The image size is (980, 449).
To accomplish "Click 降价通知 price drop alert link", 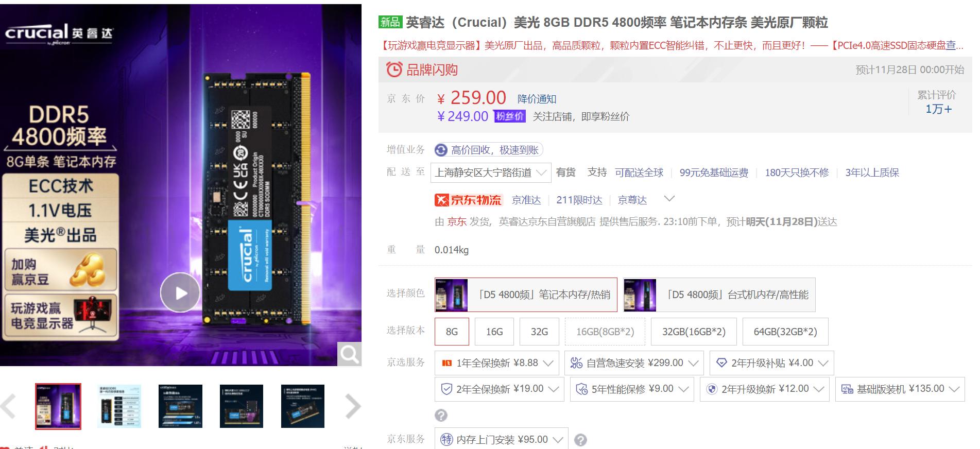I will click(537, 99).
